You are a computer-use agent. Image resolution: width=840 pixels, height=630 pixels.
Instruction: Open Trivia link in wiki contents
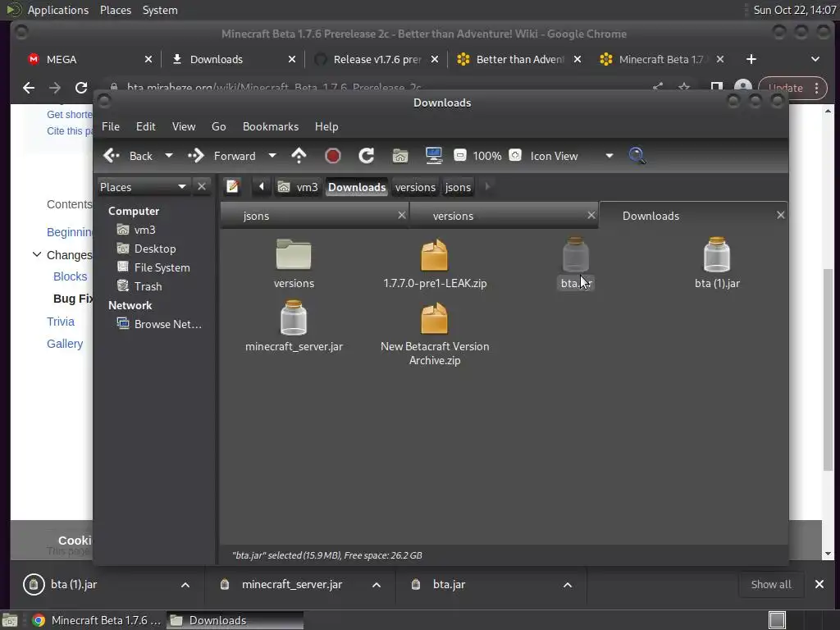coord(61,322)
